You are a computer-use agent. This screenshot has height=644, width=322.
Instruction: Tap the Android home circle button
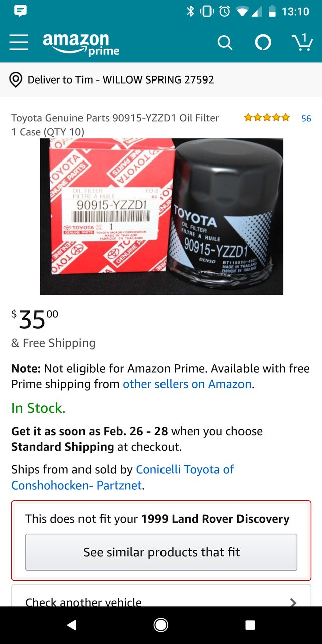click(161, 625)
